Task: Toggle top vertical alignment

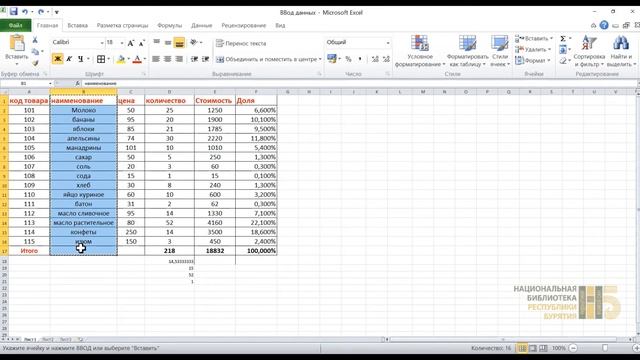Action: (156, 42)
